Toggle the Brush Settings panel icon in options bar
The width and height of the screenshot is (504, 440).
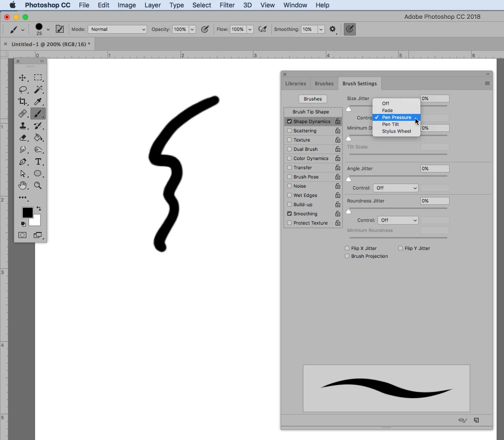60,29
